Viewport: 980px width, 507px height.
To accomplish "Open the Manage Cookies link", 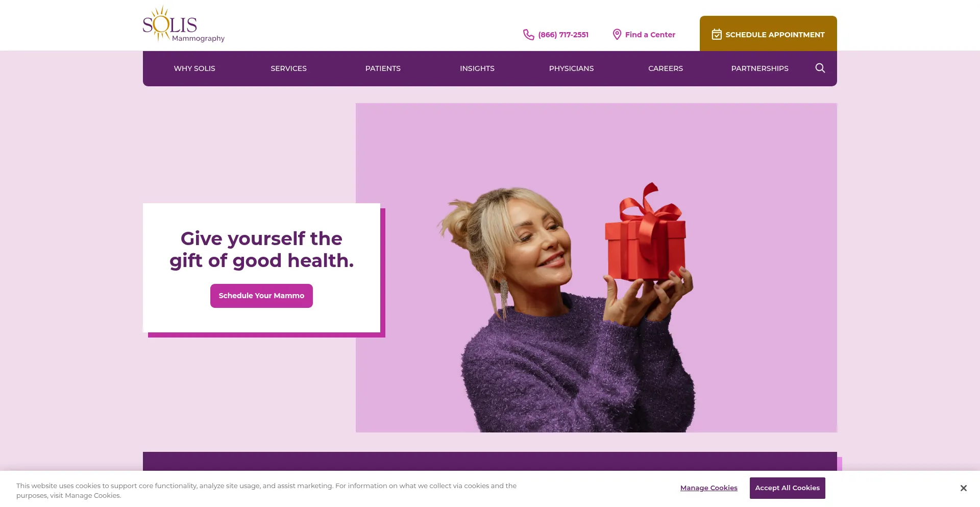I will 708,488.
